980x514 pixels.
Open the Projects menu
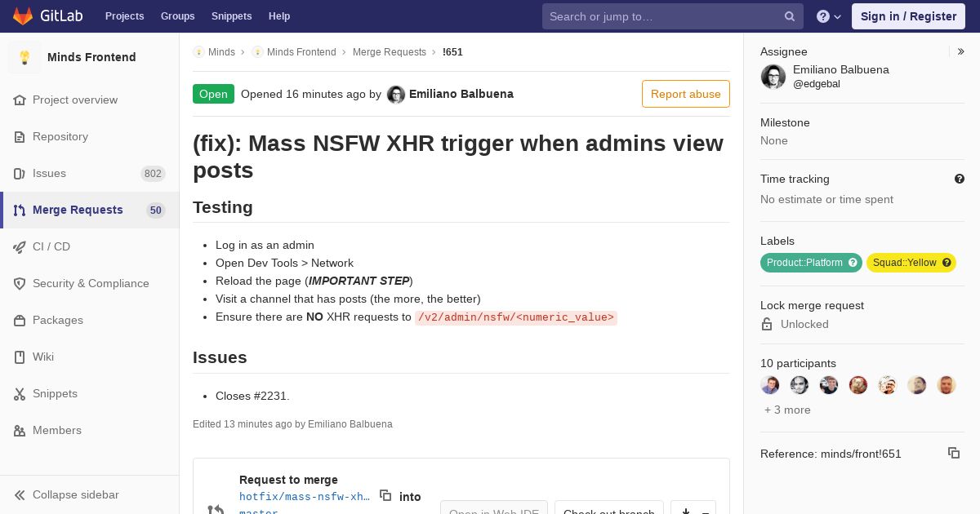[x=124, y=16]
